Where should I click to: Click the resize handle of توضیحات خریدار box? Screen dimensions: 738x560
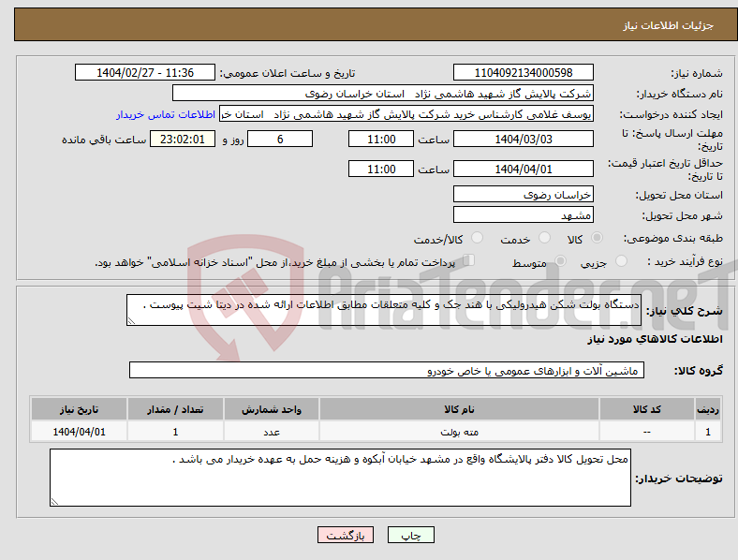[x=54, y=502]
